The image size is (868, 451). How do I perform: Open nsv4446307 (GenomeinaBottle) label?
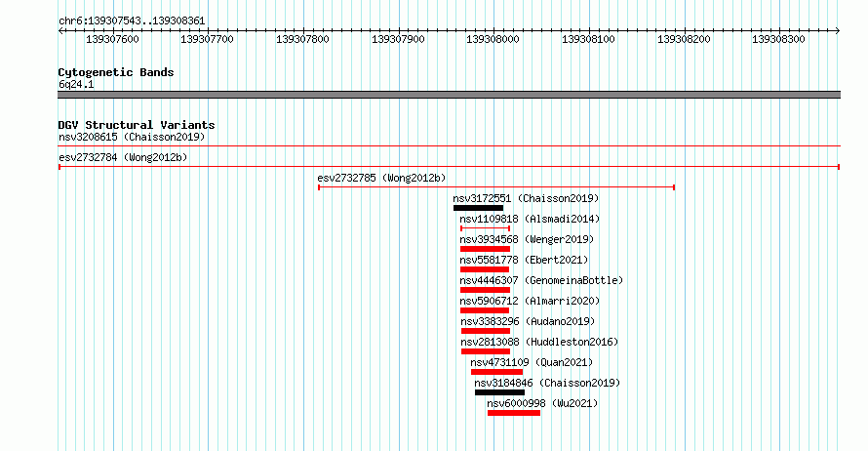coord(541,280)
